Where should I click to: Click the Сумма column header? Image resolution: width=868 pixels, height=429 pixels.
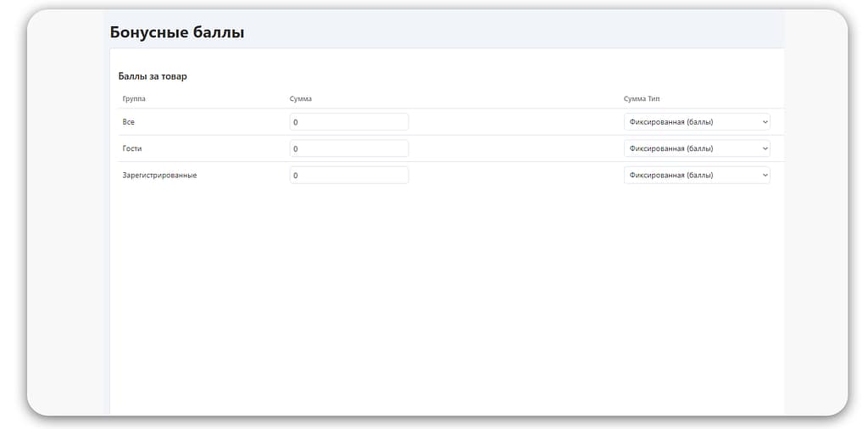[301, 99]
